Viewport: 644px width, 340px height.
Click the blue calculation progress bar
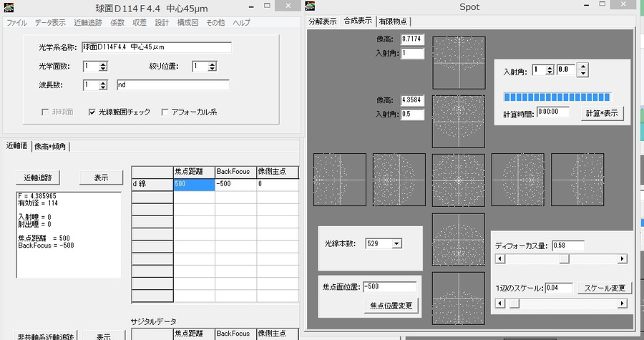[x=557, y=97]
